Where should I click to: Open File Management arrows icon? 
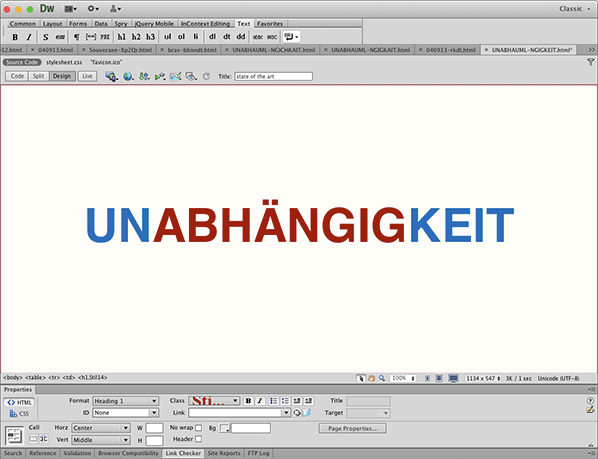click(144, 77)
